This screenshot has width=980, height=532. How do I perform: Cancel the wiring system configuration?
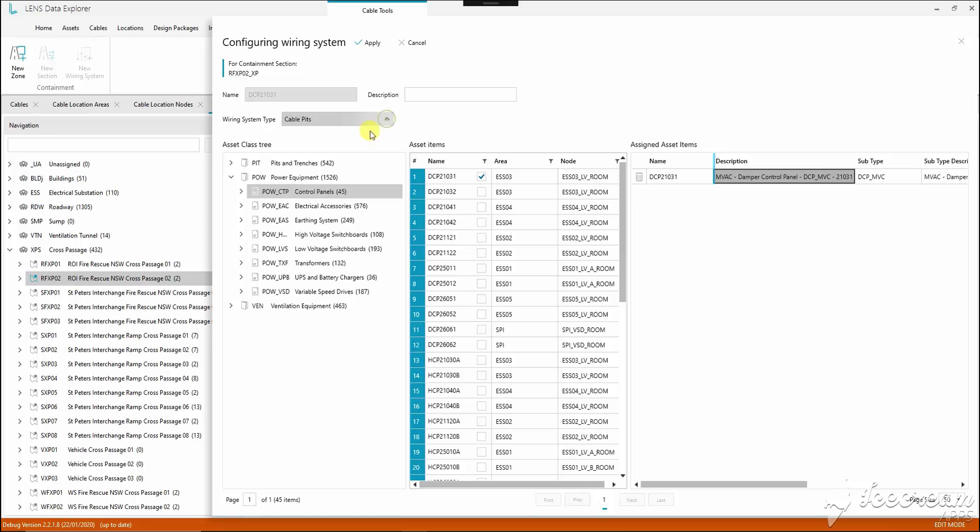tap(412, 43)
